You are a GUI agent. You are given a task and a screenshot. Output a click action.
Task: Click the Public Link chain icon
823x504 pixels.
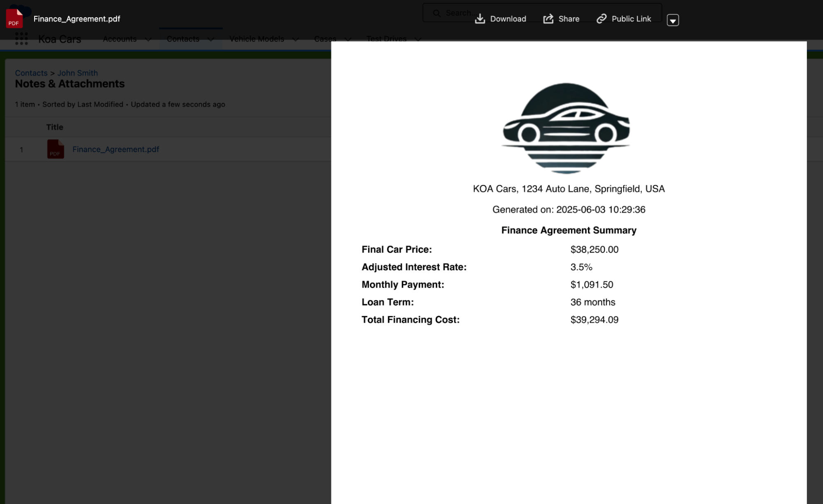601,18
